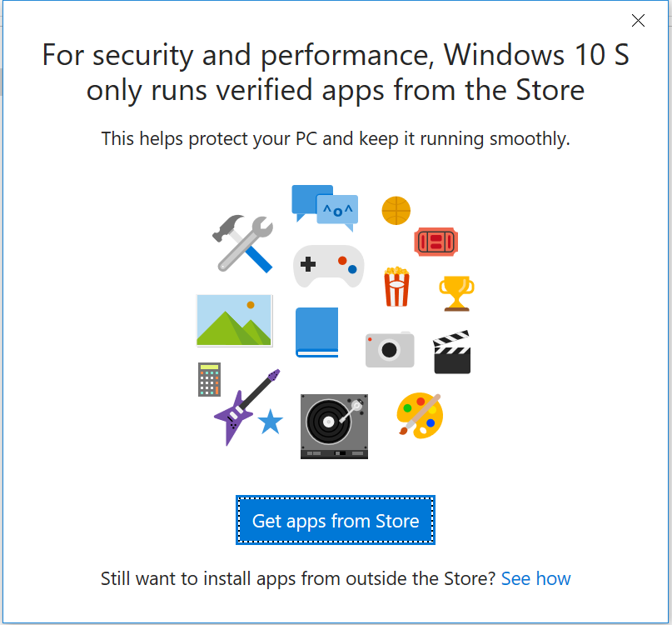This screenshot has height=625, width=672.
Task: Select the red ticket icon
Action: pos(436,242)
